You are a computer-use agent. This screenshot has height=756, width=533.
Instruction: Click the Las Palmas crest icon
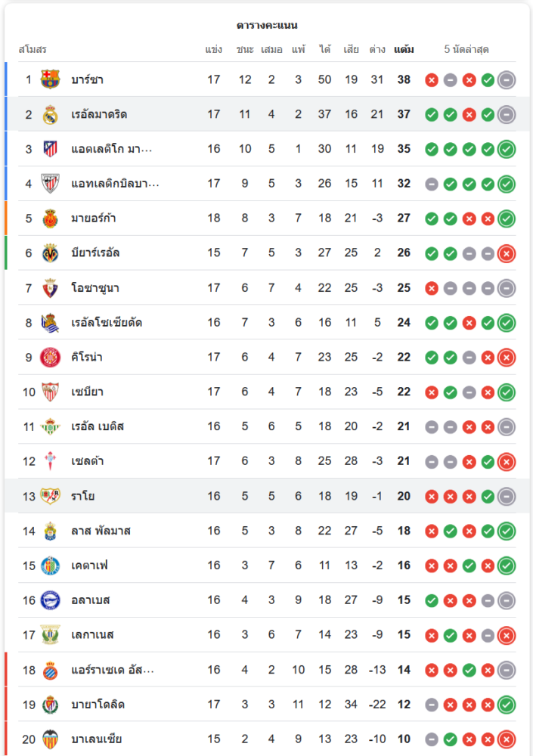51,531
